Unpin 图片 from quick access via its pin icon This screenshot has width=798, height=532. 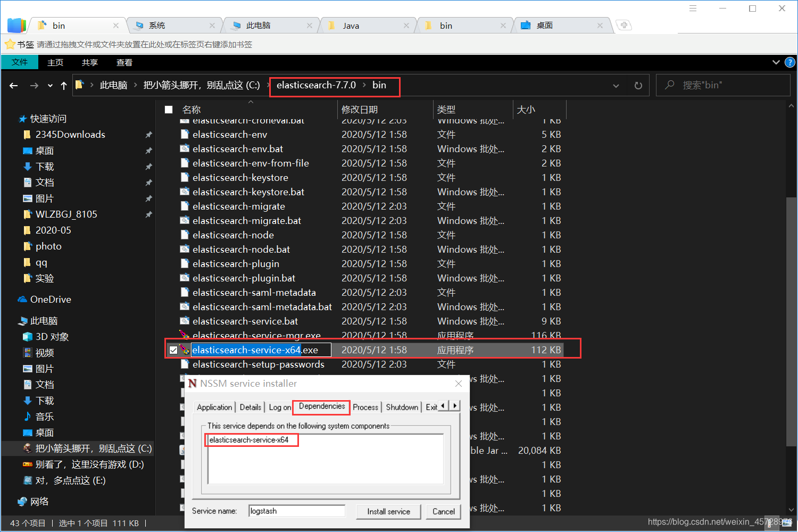point(149,198)
